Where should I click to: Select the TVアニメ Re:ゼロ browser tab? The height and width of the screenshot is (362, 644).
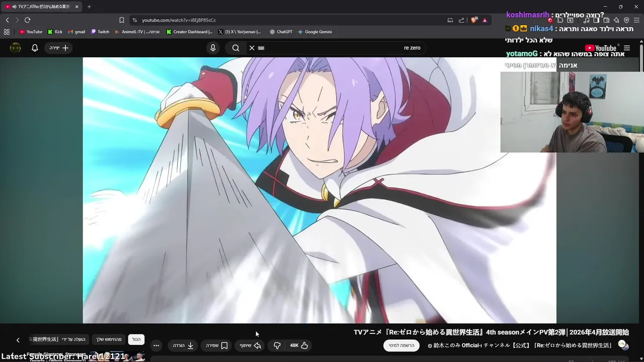pos(42,7)
